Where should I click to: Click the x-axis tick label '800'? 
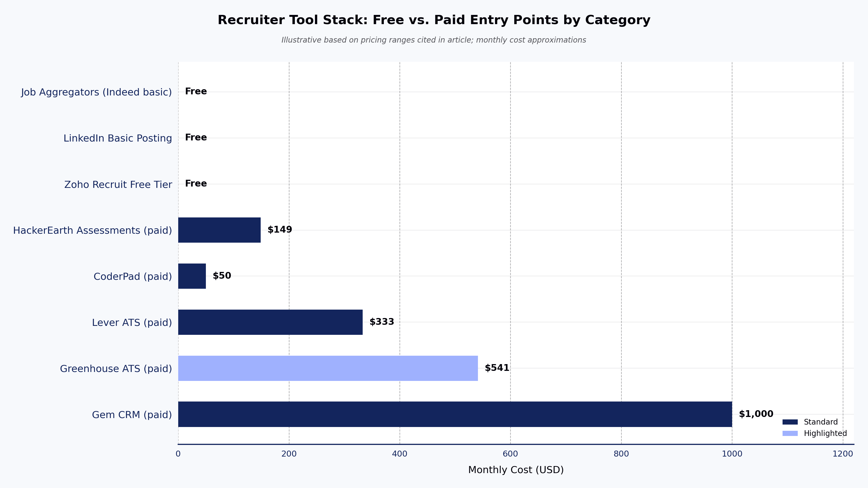click(x=621, y=454)
